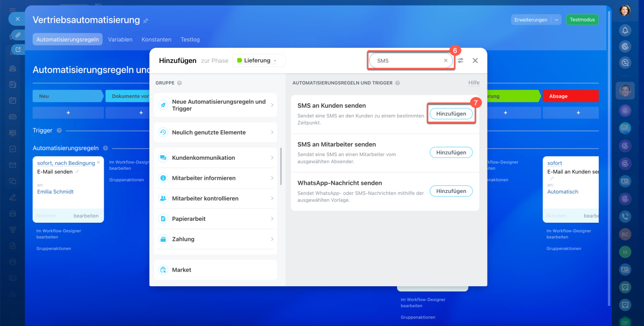The height and width of the screenshot is (326, 644).
Task: Open the user profile avatar at top right
Action: [x=625, y=10]
